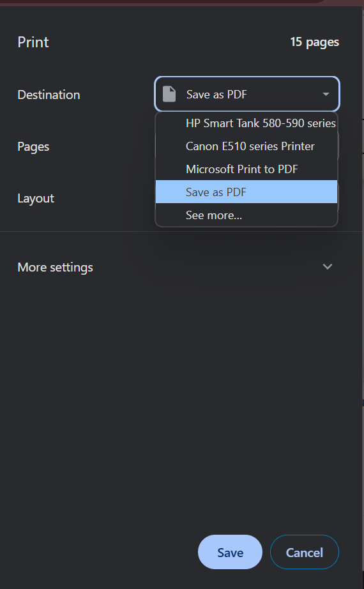Click the 15 pages count text
The image size is (364, 589).
(x=314, y=42)
